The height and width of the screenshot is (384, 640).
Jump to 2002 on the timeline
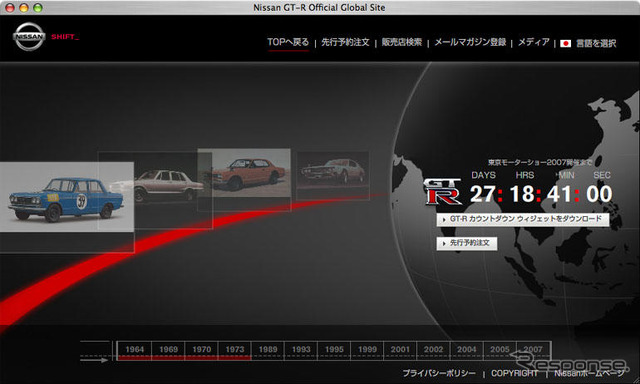433,350
